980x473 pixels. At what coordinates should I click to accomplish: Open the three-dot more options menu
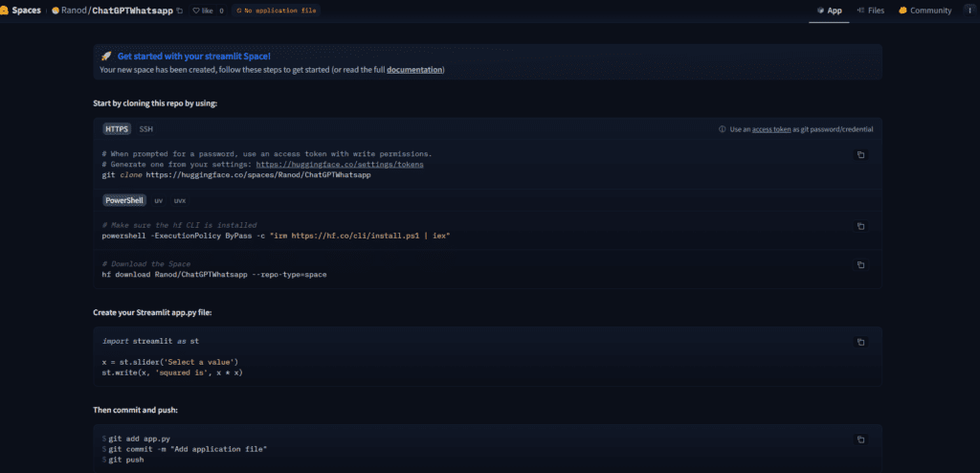click(970, 11)
